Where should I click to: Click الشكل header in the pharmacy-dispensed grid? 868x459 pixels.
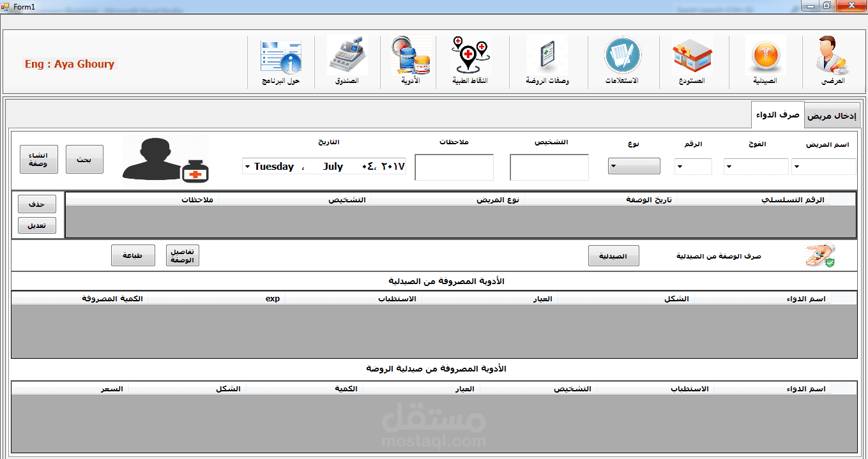[626, 299]
